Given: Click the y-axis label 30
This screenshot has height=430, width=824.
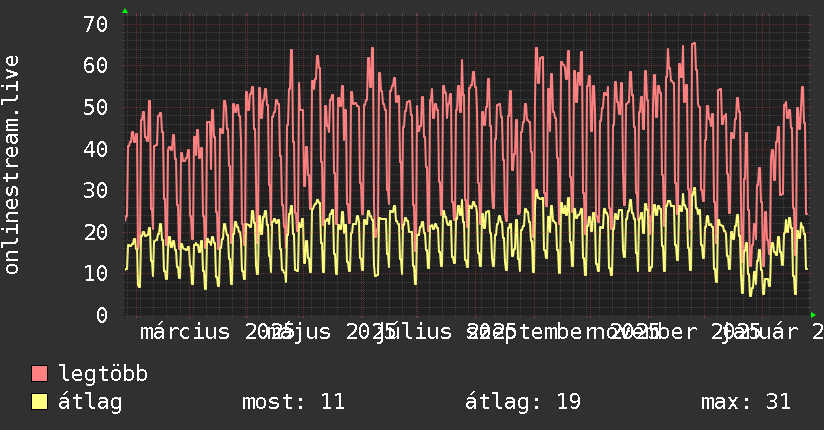Looking at the screenshot, I should click(96, 190).
